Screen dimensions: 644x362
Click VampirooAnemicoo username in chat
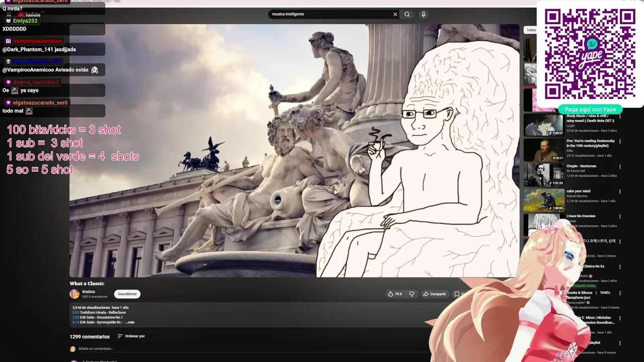click(x=38, y=41)
